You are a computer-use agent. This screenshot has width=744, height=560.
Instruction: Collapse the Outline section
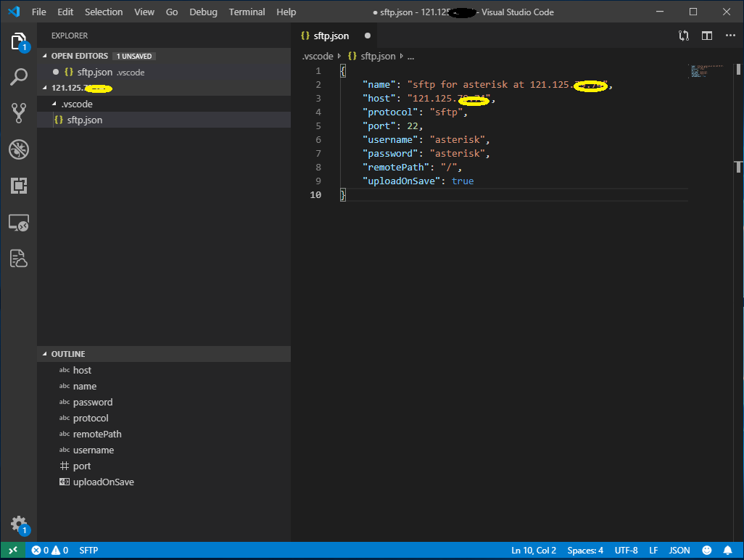tap(164, 354)
